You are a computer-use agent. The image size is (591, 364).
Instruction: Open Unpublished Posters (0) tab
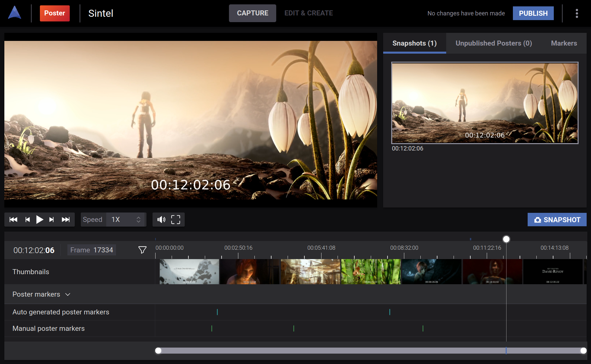494,43
